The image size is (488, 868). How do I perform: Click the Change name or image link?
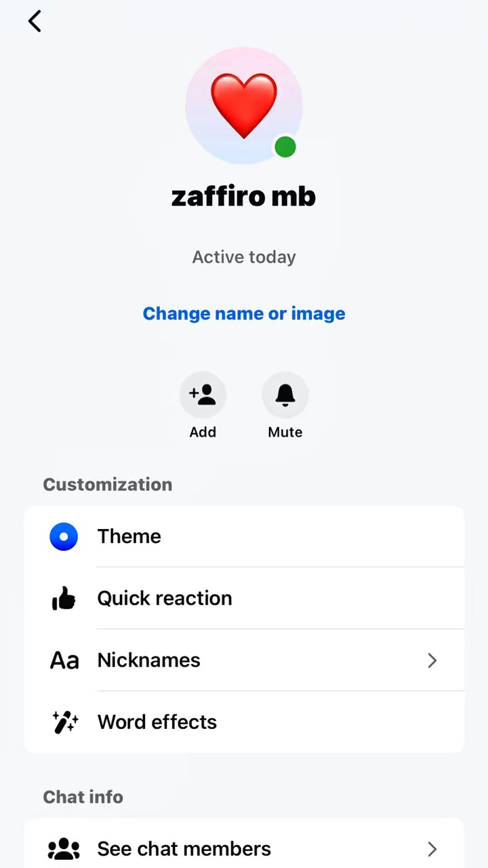pos(244,313)
